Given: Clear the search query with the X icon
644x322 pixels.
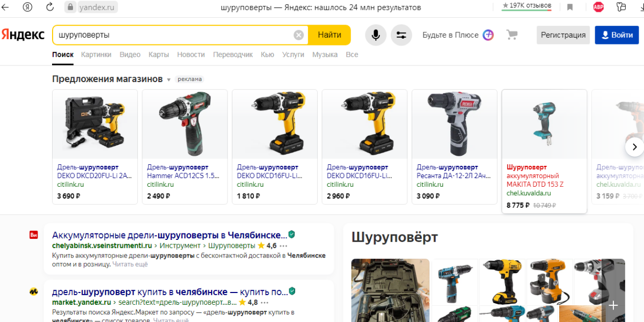Looking at the screenshot, I should [x=298, y=34].
